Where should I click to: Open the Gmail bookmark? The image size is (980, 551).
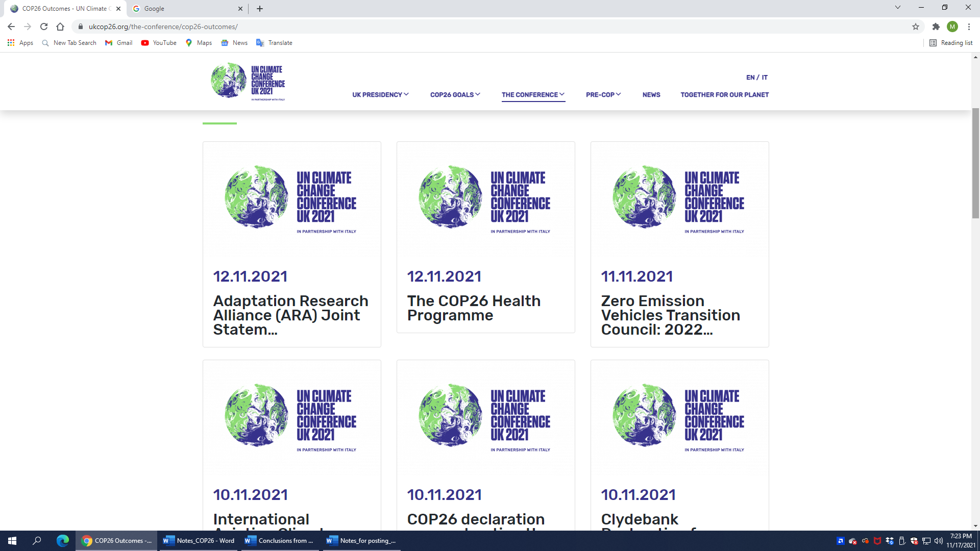click(118, 43)
